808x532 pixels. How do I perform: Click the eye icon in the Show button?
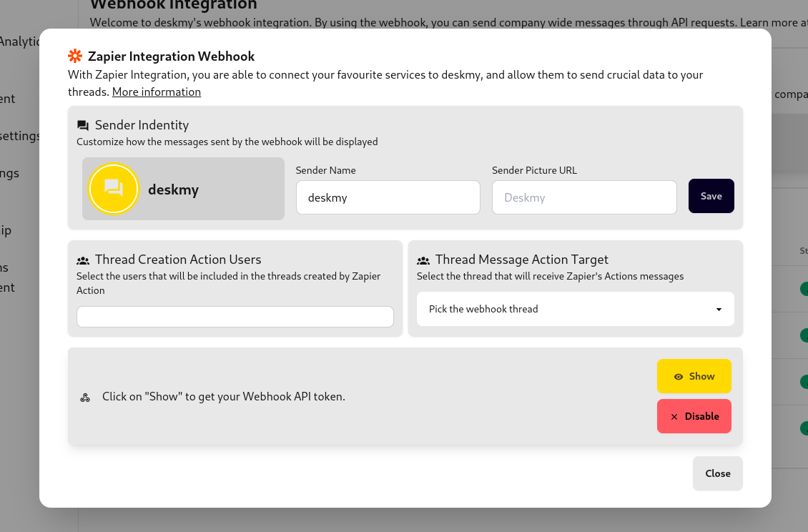[x=679, y=377]
